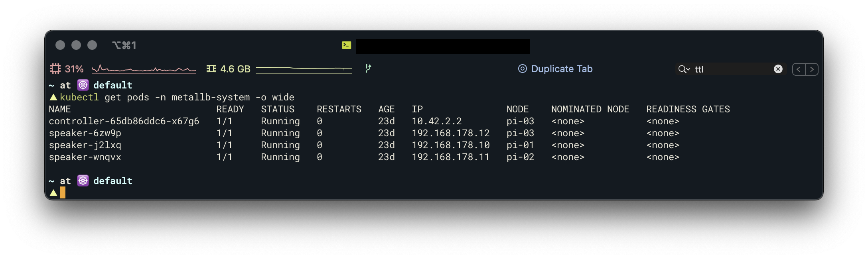Image resolution: width=868 pixels, height=259 pixels.
Task: Click the red close window button
Action: [x=60, y=45]
